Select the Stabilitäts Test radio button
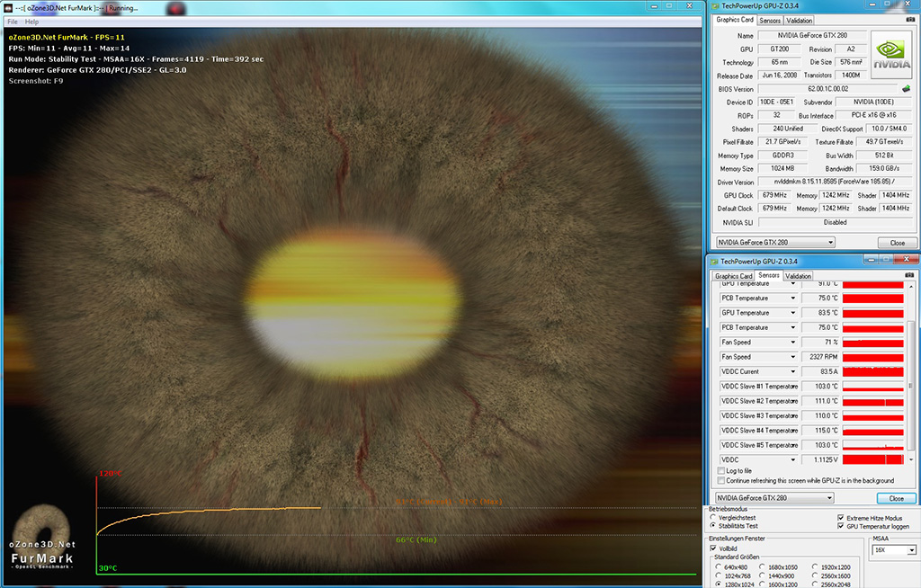This screenshot has height=588, width=921. pyautogui.click(x=713, y=526)
